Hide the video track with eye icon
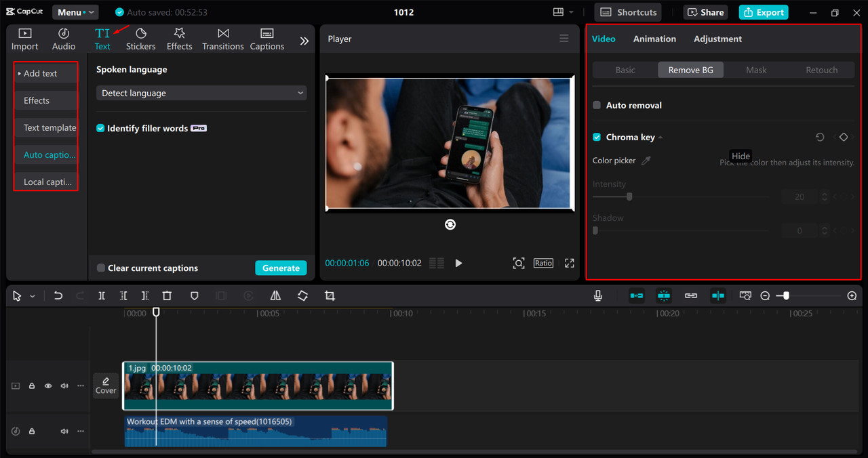The height and width of the screenshot is (458, 868). point(48,386)
